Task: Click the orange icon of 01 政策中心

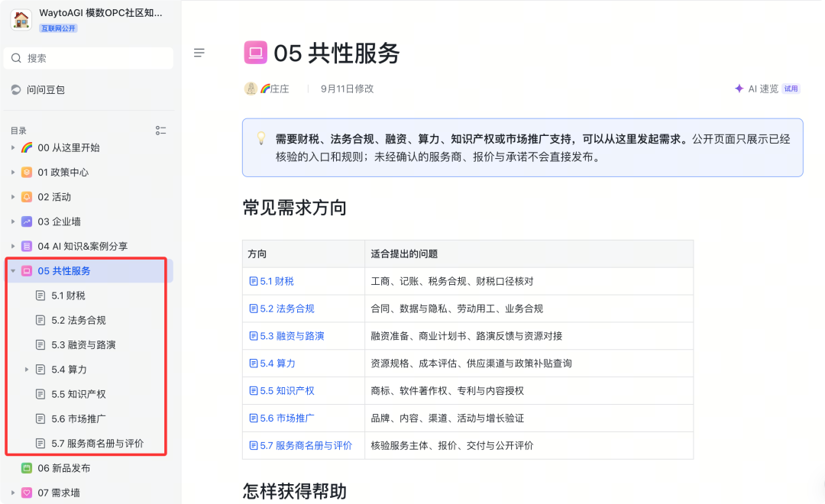Action: pyautogui.click(x=27, y=172)
